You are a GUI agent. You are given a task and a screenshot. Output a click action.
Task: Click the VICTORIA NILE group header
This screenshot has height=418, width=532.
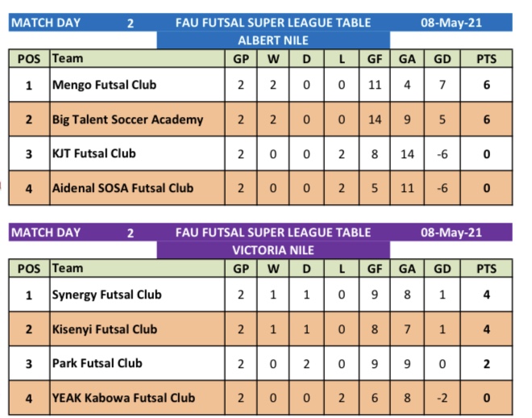[273, 250]
